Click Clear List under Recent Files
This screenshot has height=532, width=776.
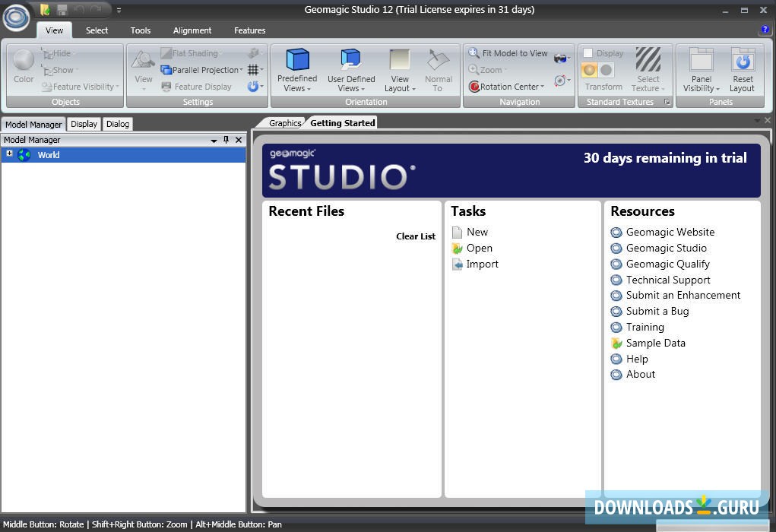tap(415, 236)
